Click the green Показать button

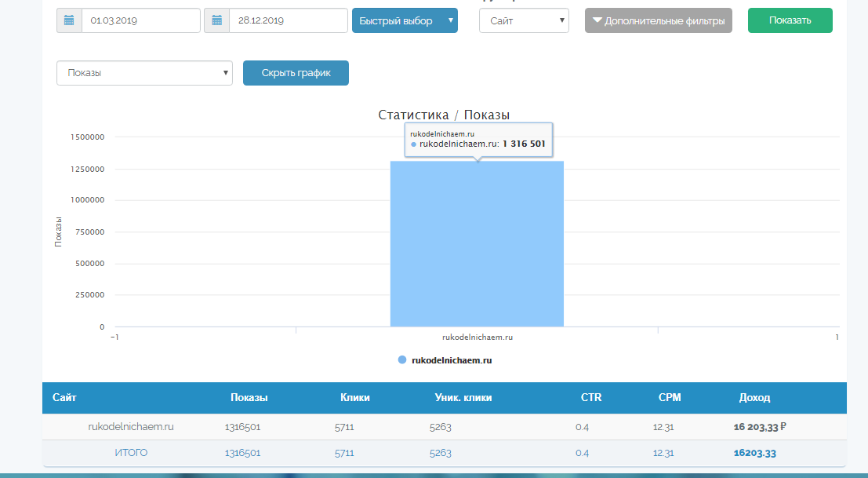click(x=790, y=20)
